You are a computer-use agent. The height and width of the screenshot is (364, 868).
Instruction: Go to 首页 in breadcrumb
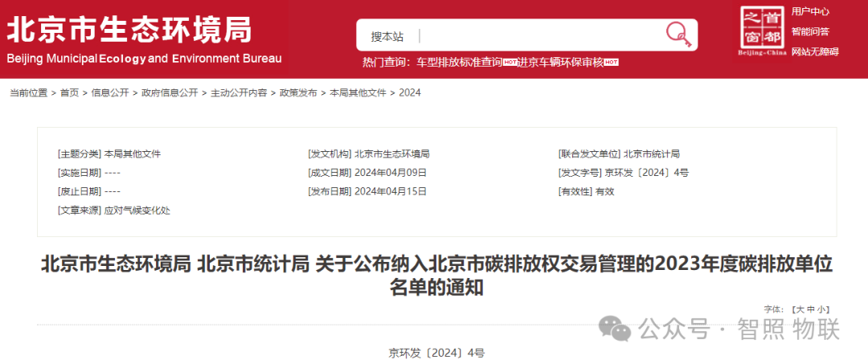(69, 93)
